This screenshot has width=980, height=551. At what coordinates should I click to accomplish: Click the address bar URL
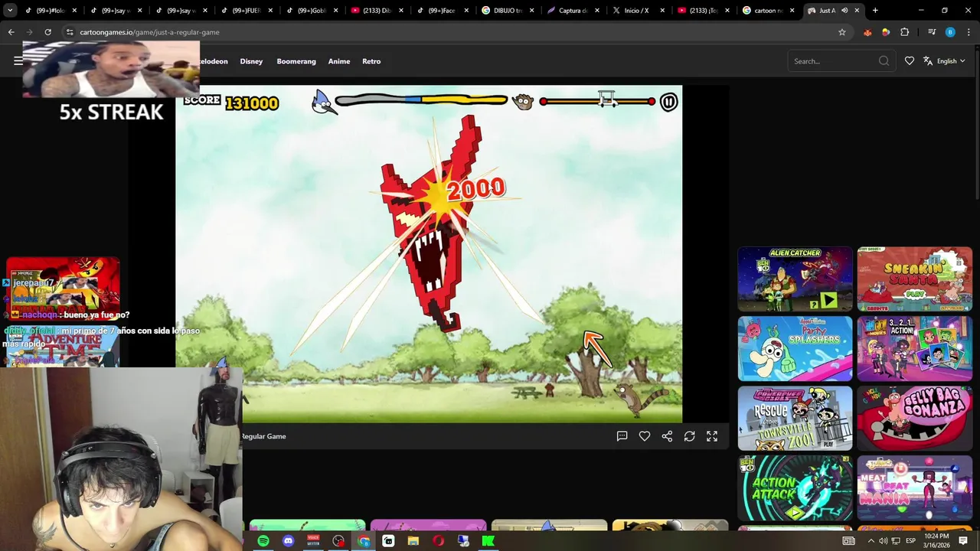click(x=149, y=32)
